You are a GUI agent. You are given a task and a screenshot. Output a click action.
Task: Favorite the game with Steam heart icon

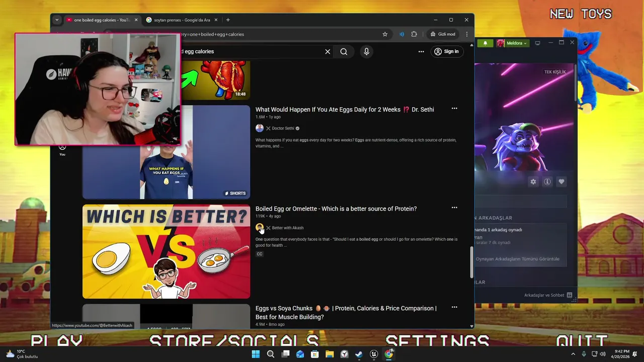pos(561,182)
